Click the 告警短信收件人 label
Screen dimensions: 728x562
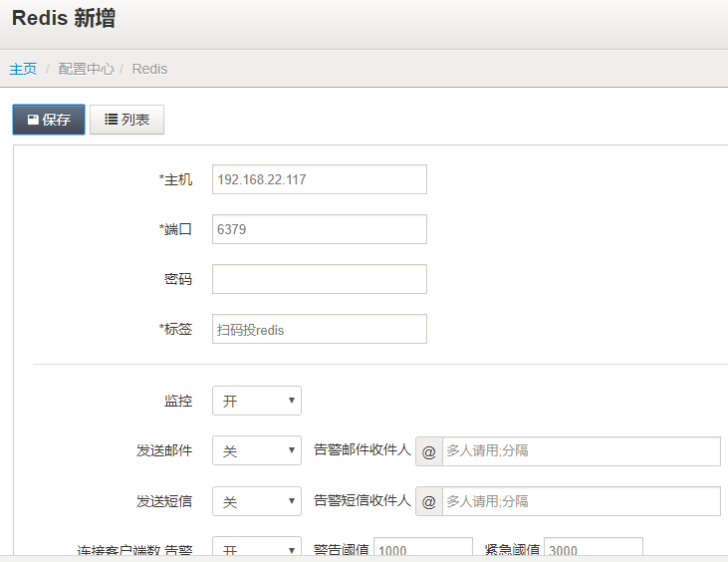363,500
